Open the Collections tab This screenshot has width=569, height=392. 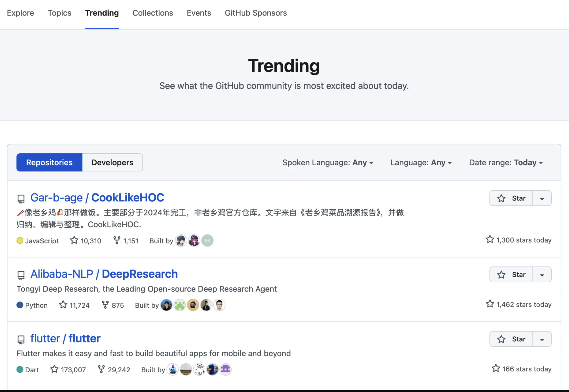click(x=153, y=13)
